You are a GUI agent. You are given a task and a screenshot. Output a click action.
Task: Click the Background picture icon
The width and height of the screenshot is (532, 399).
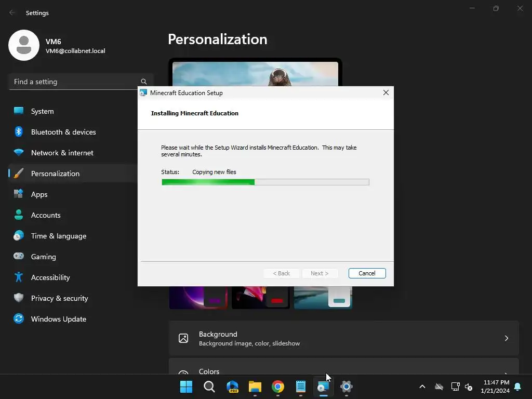click(x=183, y=338)
